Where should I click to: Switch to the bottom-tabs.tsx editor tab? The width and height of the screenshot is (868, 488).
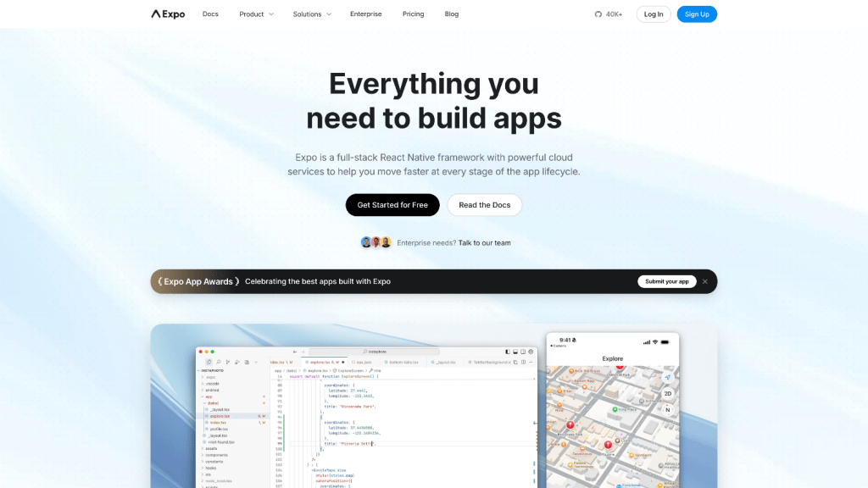point(403,363)
